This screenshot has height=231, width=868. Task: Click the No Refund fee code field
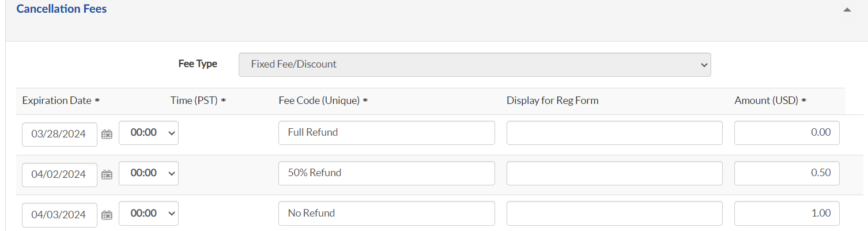tap(386, 214)
